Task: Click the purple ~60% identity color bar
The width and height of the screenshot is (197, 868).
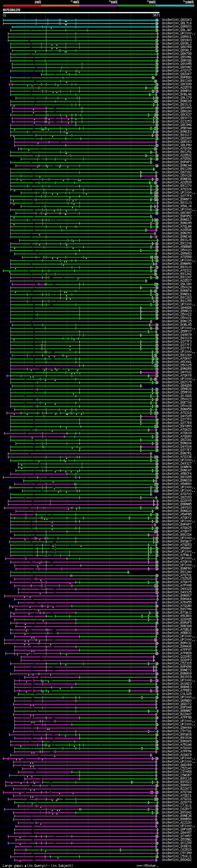Action: pyautogui.click(x=98, y=6)
